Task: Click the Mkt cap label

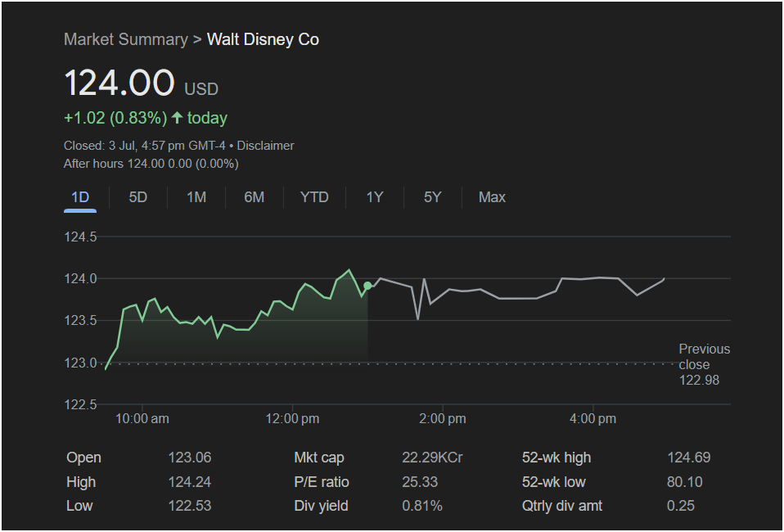Action: [319, 458]
